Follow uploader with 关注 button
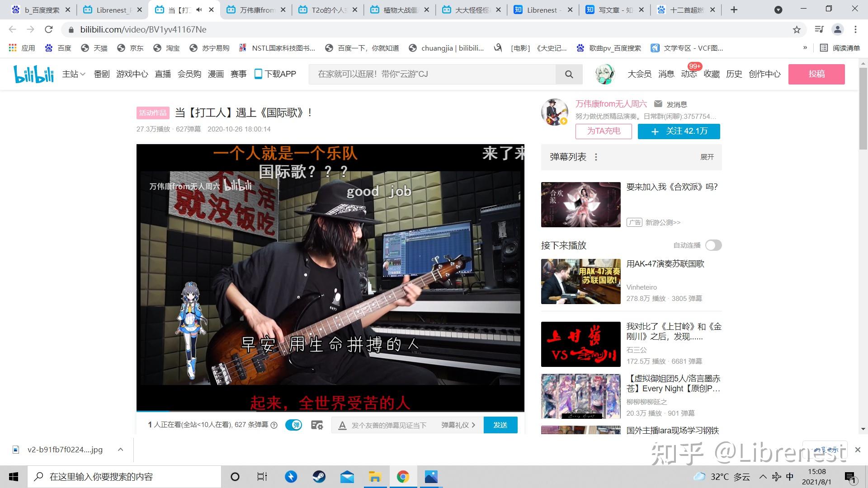868x488 pixels. [679, 131]
